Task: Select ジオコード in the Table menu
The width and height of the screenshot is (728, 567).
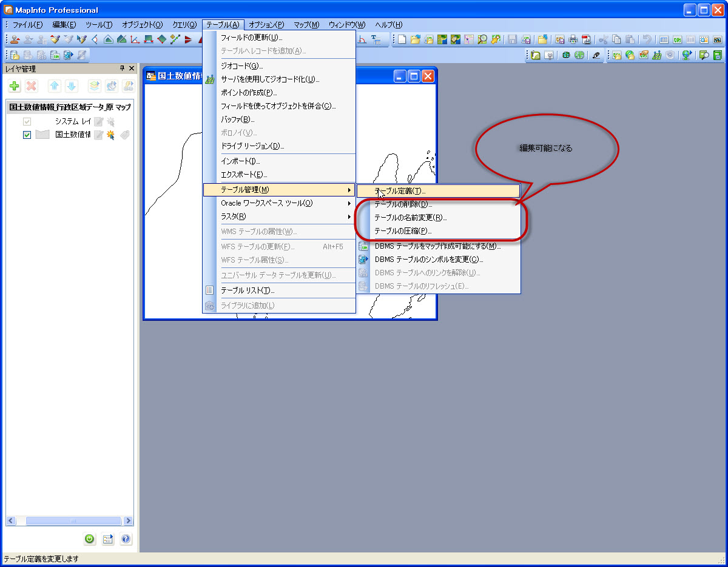Action: tap(279, 65)
